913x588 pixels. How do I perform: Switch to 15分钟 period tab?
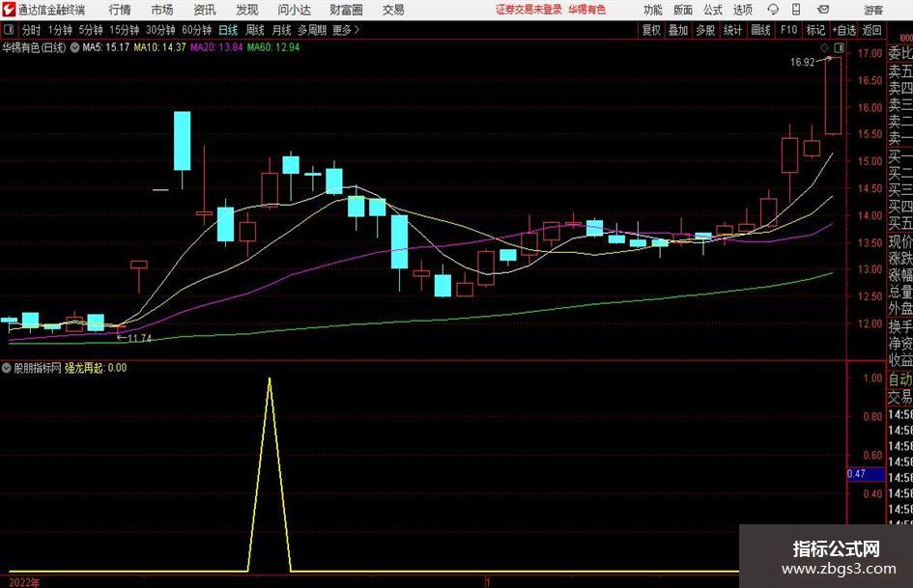125,30
